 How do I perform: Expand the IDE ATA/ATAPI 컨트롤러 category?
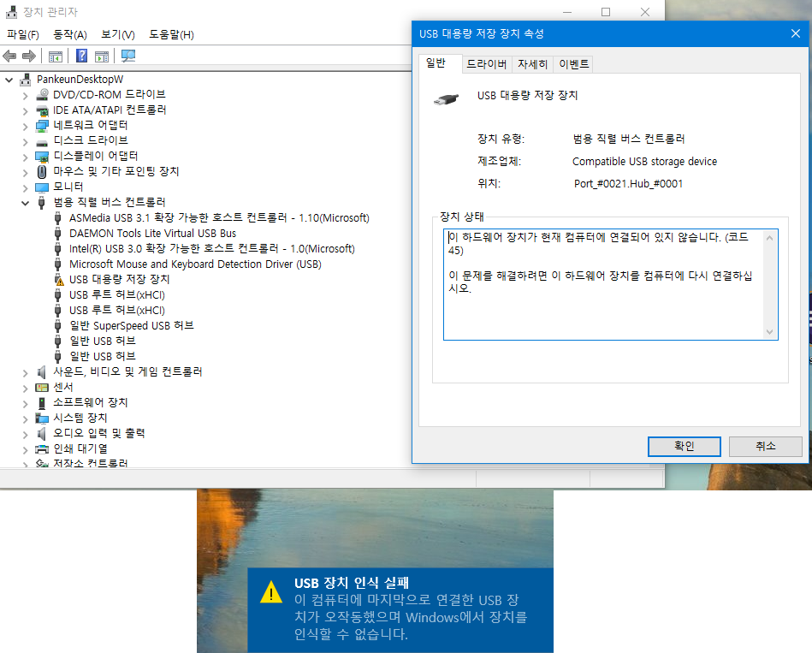click(25, 110)
